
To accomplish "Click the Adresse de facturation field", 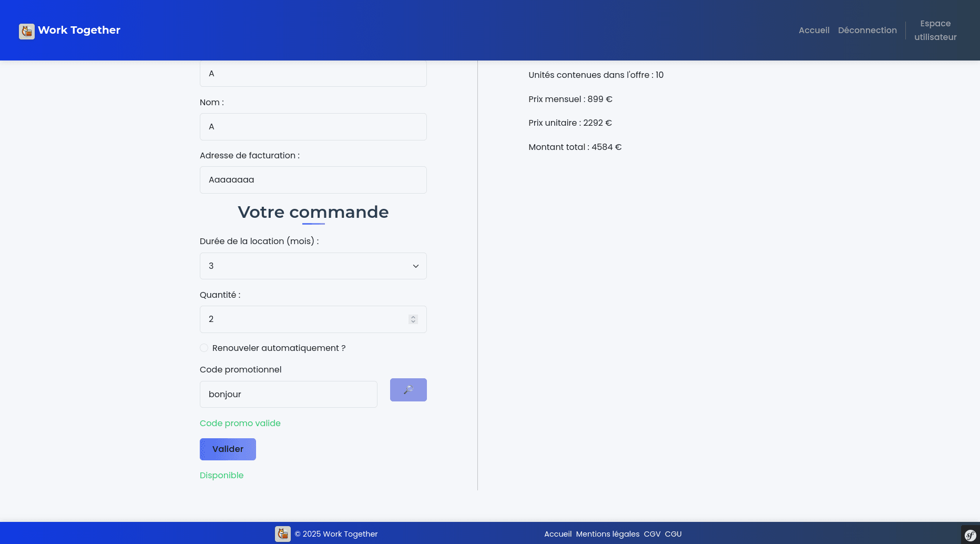I will 313,180.
